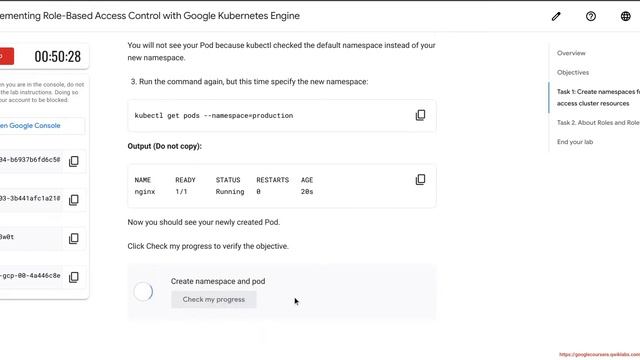Go to Overview in the outline

(571, 53)
